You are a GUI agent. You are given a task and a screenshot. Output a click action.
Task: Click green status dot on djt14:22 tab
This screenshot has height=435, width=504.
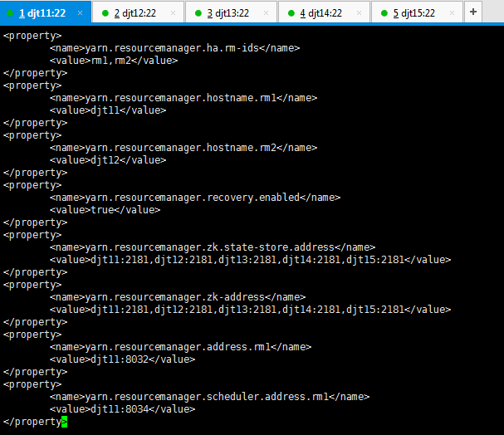(291, 13)
